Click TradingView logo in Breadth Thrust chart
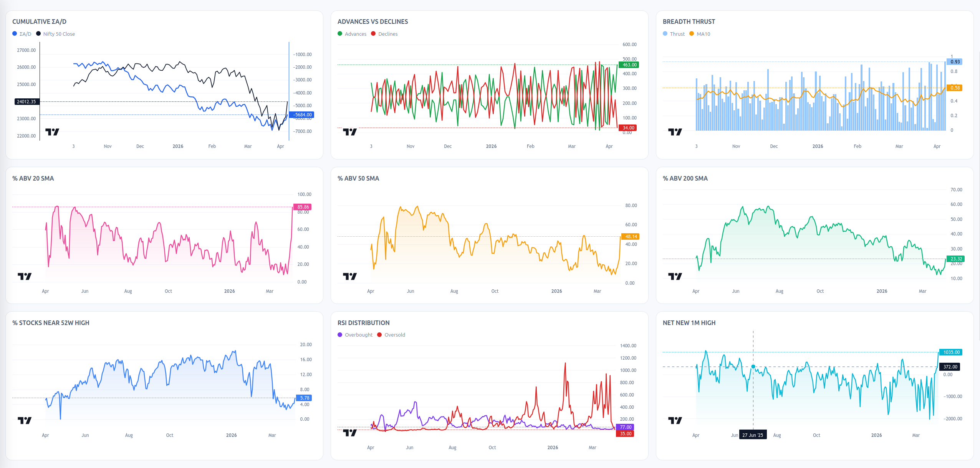980x468 pixels. pyautogui.click(x=675, y=132)
